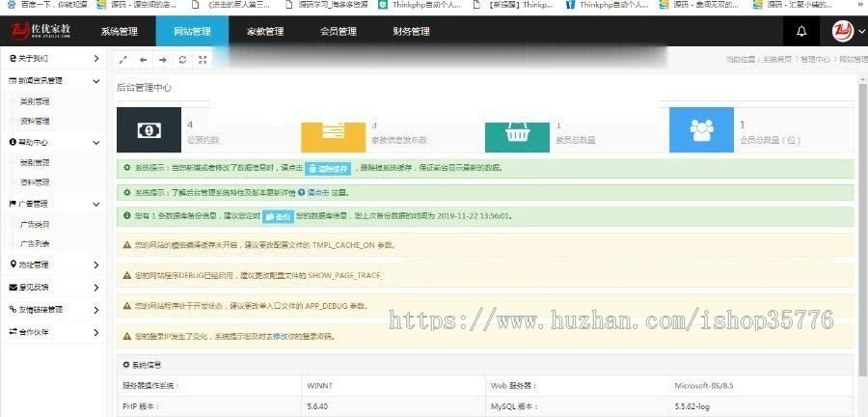Click gear icon beside the version update tip
This screenshot has width=868, height=417.
click(126, 192)
